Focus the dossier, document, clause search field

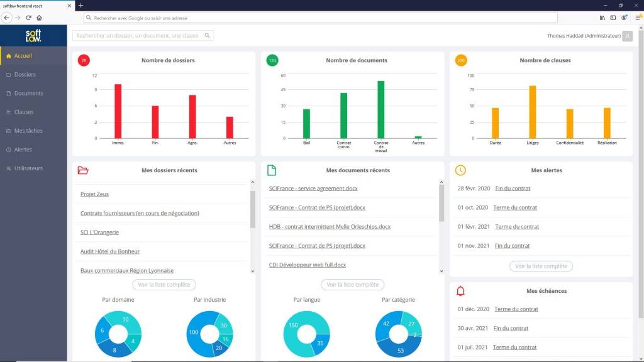tap(137, 36)
